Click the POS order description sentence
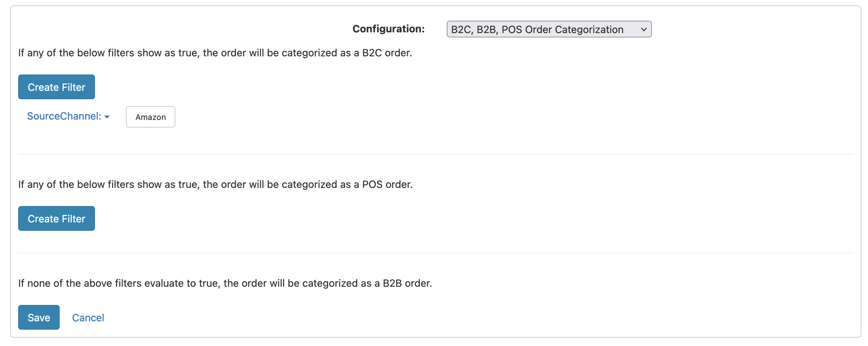Image resolution: width=868 pixels, height=346 pixels. pos(215,185)
